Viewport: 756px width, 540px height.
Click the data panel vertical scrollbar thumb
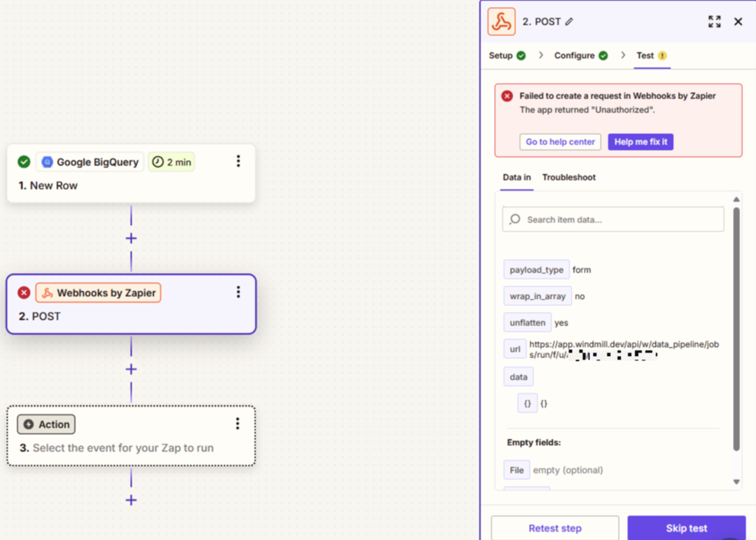[x=736, y=329]
